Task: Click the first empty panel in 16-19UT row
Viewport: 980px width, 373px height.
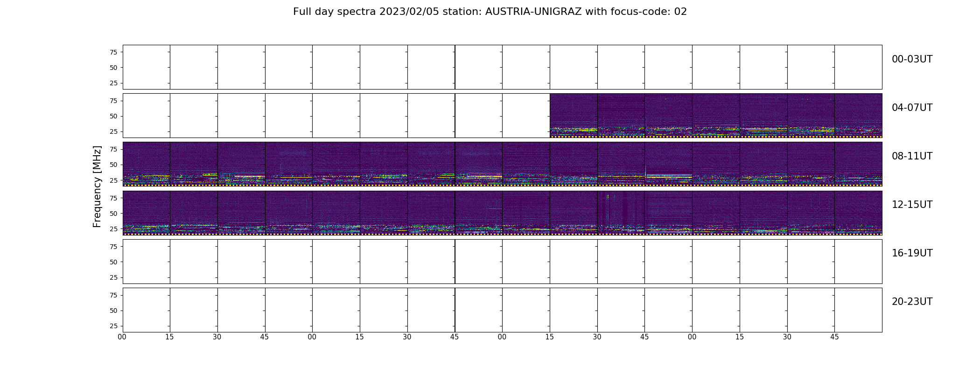Action: [x=147, y=262]
